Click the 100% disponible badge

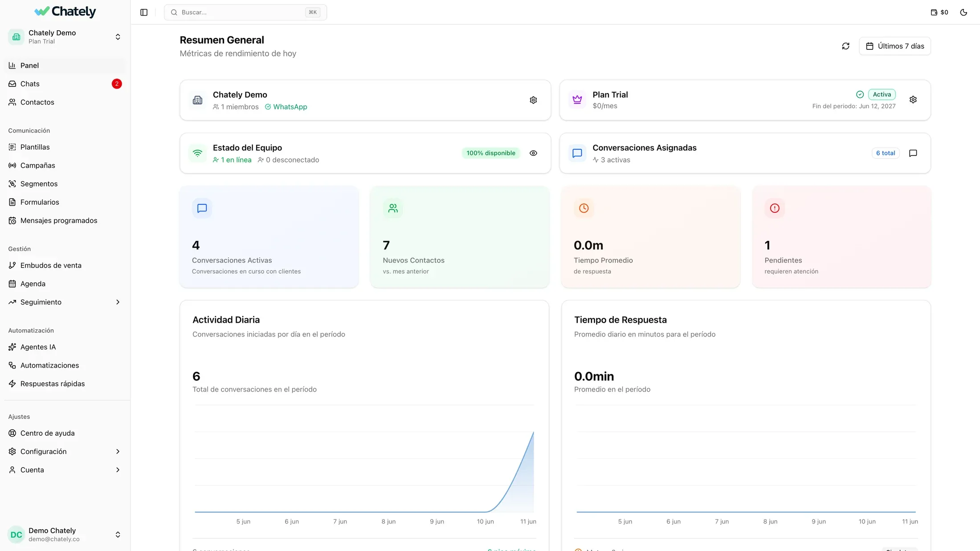(491, 153)
